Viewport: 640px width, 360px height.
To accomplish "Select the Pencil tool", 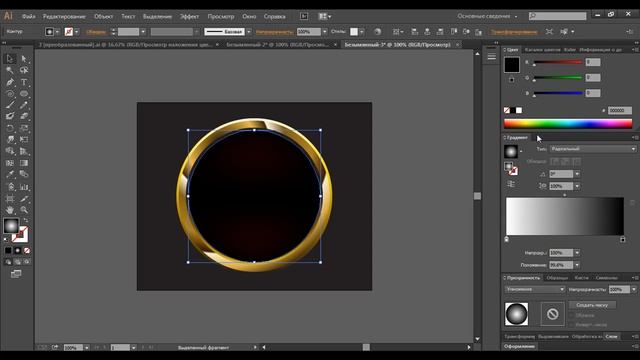I will 24,105.
